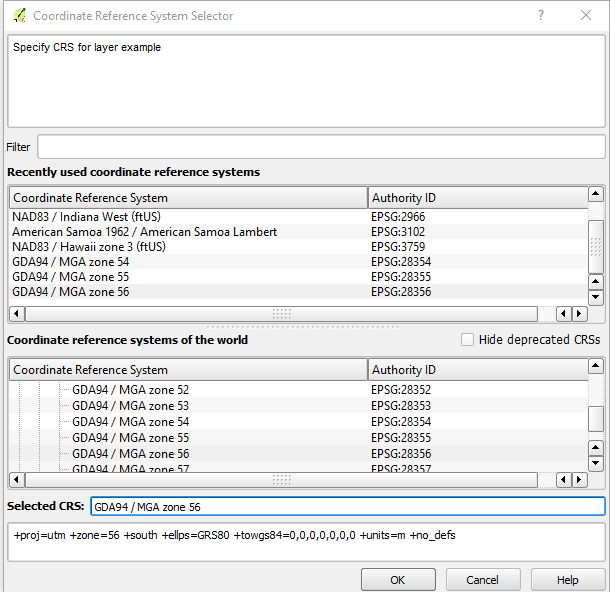Sort world list by Authority ID header
Viewport: 610px width, 592px height.
tap(478, 370)
